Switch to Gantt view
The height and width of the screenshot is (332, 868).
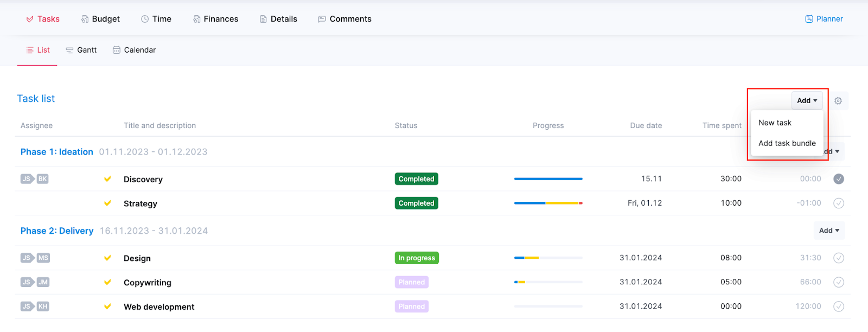pos(81,50)
